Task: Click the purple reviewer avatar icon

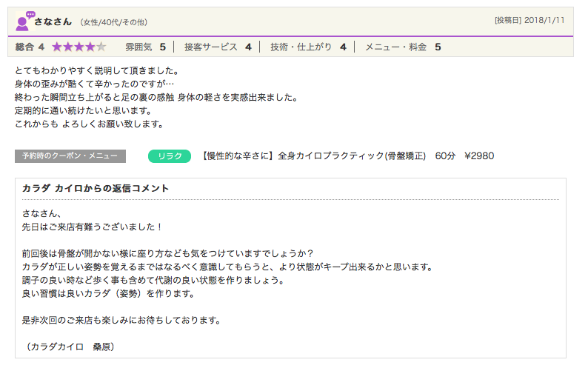Action: pyautogui.click(x=24, y=21)
